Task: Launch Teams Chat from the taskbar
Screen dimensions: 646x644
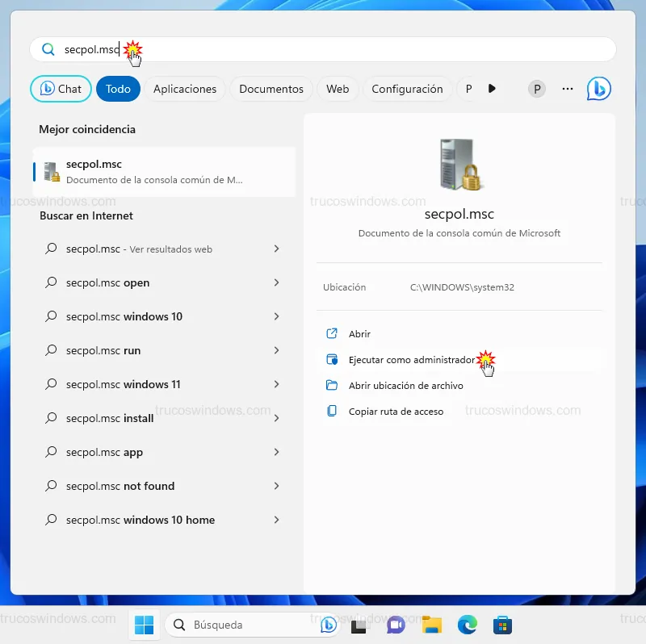Action: [396, 625]
